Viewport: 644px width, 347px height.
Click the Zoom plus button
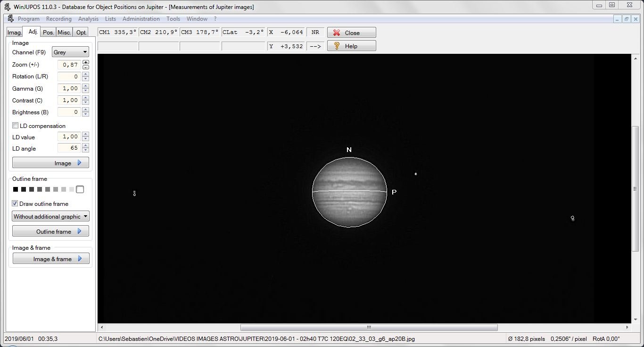pyautogui.click(x=85, y=62)
